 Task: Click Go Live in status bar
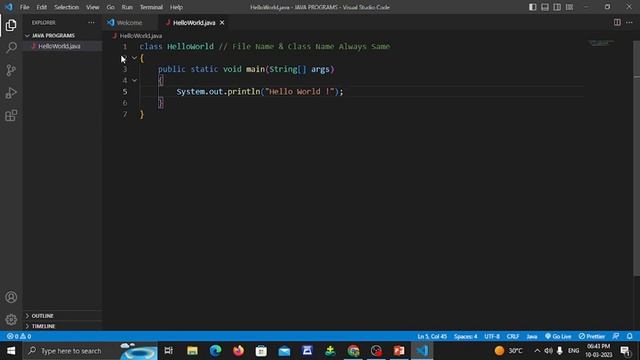pyautogui.click(x=558, y=336)
